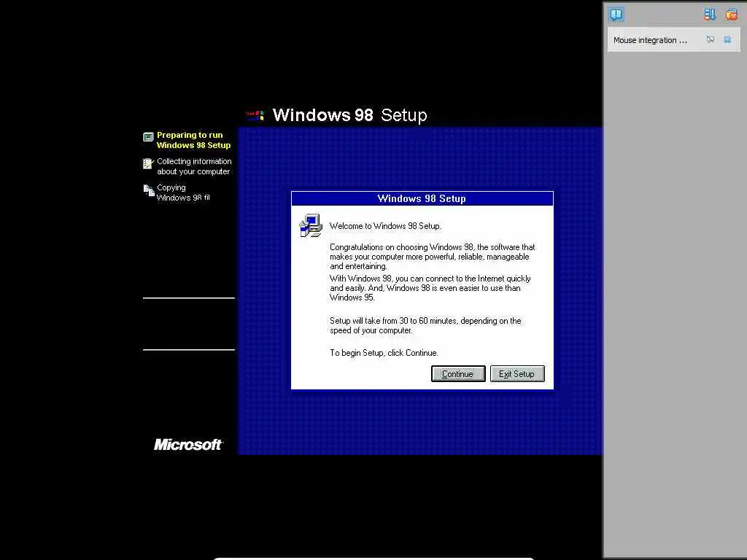Dismiss the Mouse integration notification

click(727, 39)
